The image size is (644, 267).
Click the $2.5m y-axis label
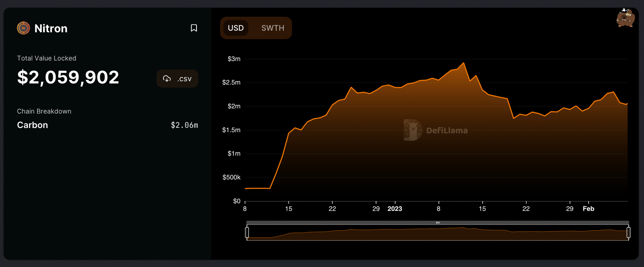point(232,82)
